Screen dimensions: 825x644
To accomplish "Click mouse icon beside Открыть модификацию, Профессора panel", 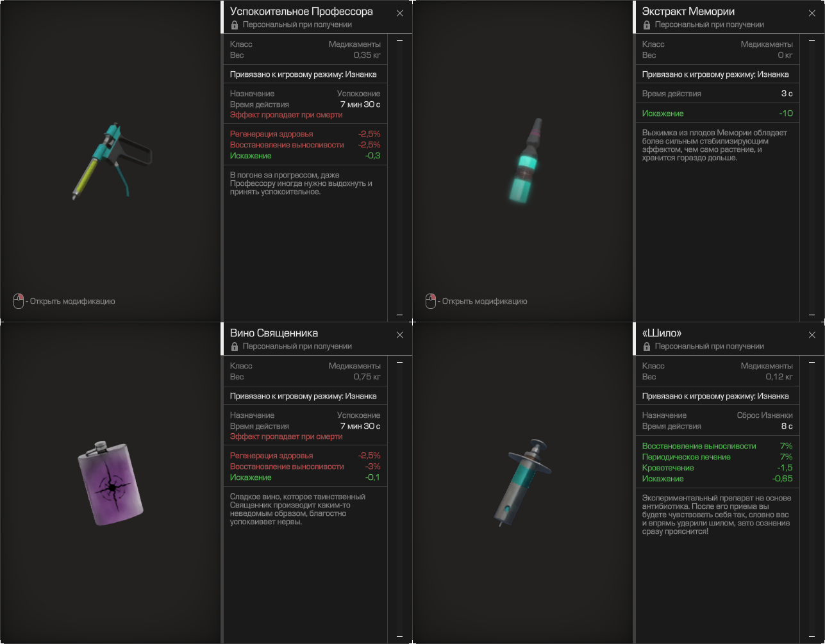I will [x=19, y=301].
